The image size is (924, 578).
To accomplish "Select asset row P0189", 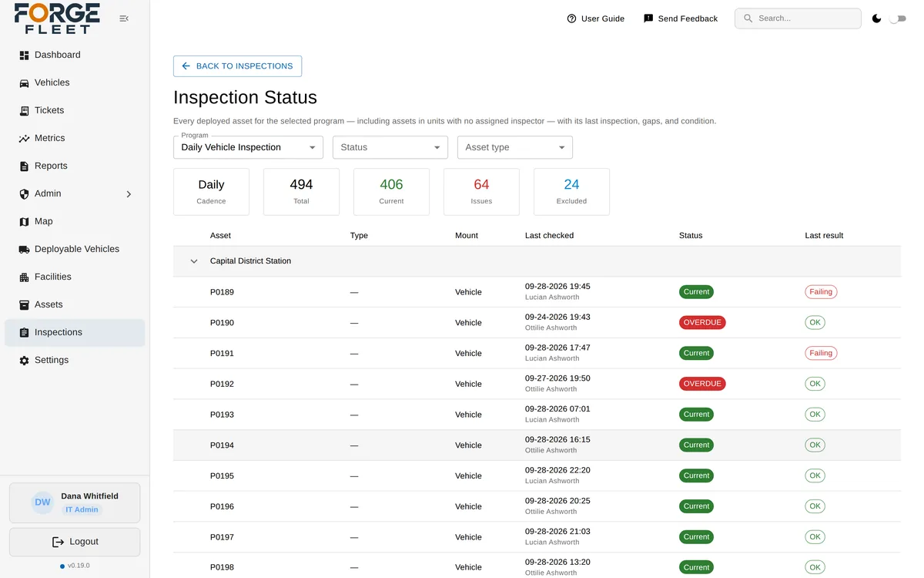I will pos(537,292).
